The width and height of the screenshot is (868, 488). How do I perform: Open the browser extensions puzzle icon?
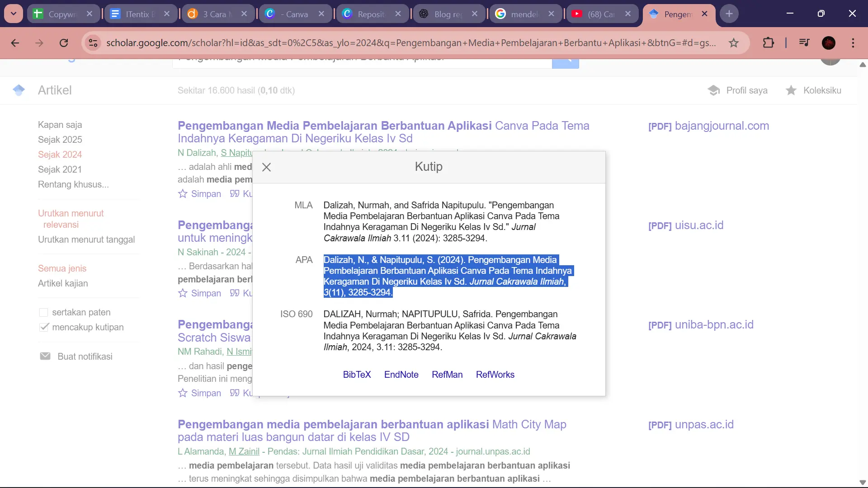768,43
